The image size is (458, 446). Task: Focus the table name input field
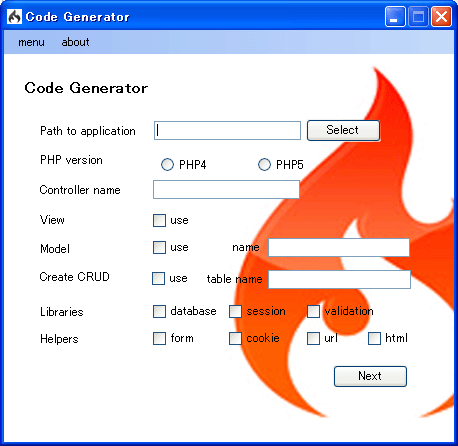(339, 279)
